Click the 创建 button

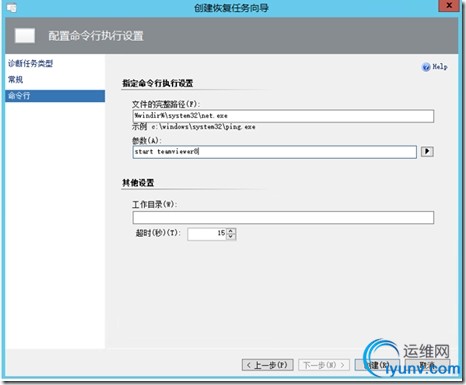(377, 365)
